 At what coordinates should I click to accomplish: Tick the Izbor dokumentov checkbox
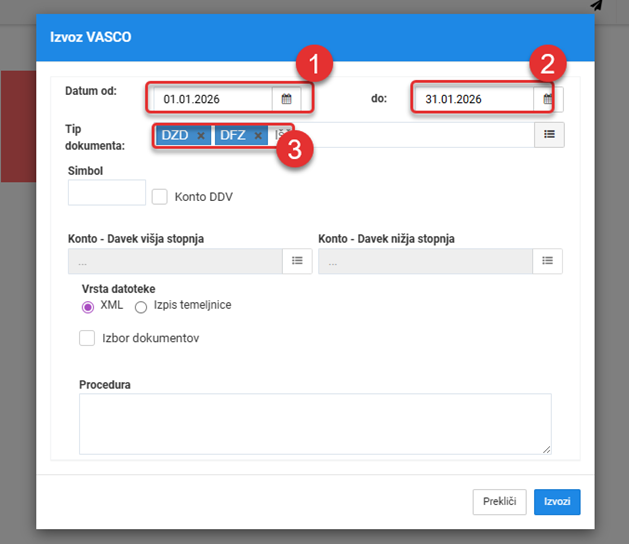click(x=87, y=338)
